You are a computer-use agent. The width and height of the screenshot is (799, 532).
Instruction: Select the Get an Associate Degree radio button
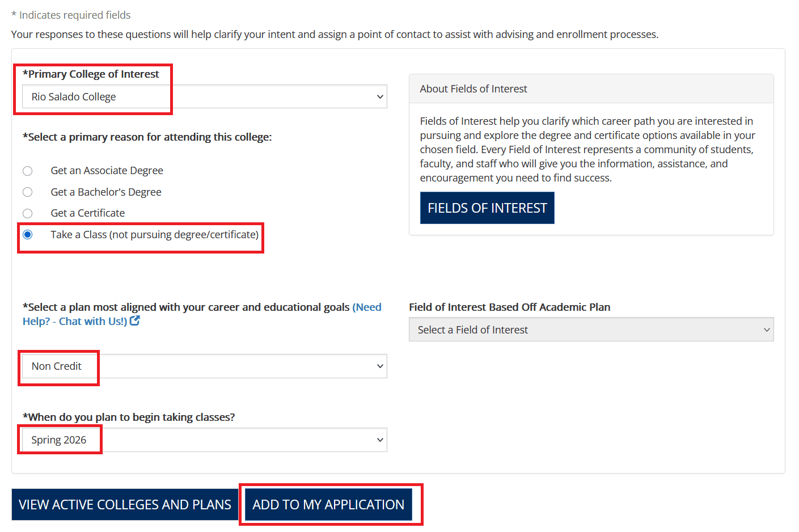pyautogui.click(x=28, y=171)
